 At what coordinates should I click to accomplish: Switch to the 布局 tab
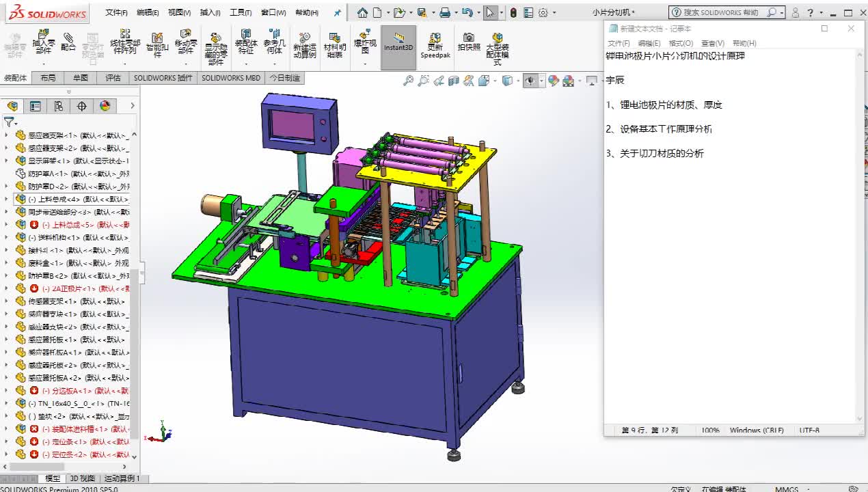48,78
